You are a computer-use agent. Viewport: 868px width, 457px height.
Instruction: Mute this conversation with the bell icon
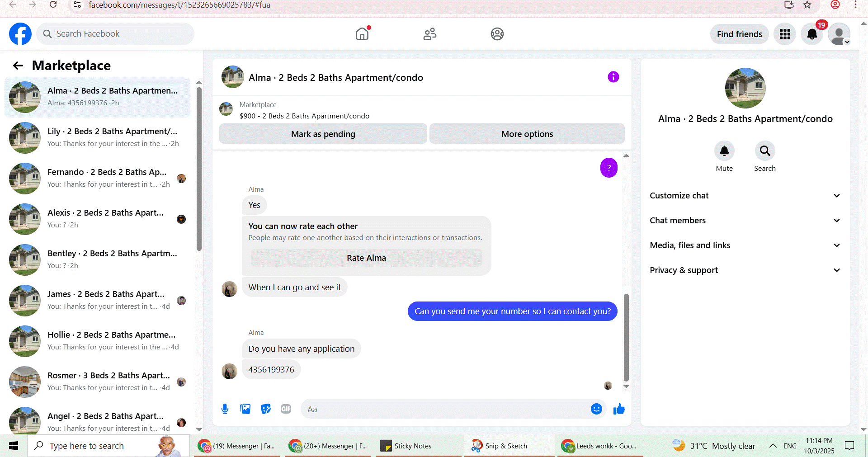pos(724,151)
